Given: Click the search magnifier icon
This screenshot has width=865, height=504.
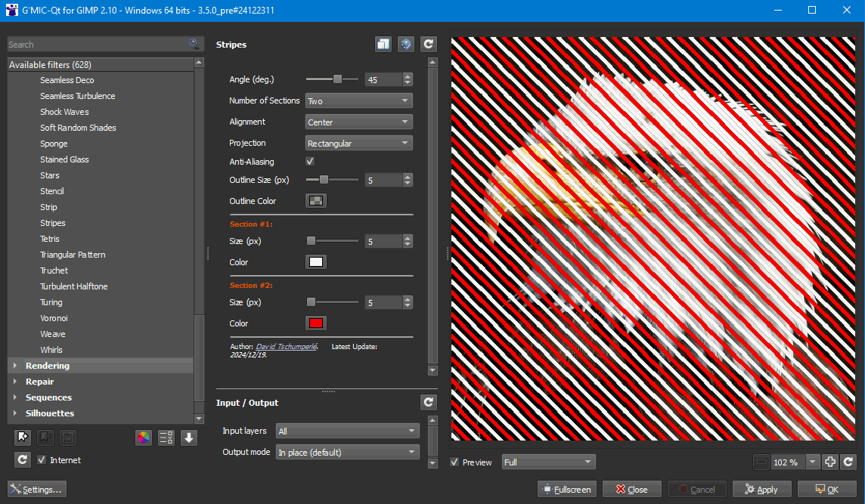Looking at the screenshot, I should coord(193,44).
